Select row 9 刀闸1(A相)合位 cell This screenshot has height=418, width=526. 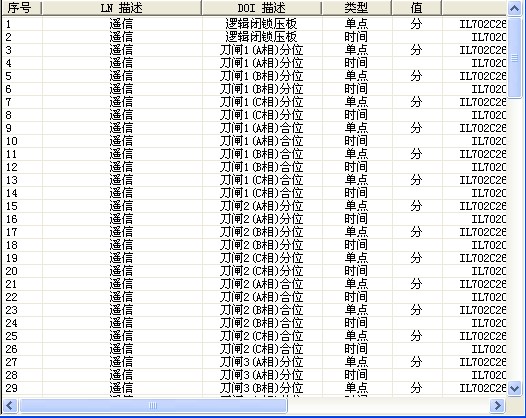[x=262, y=128]
